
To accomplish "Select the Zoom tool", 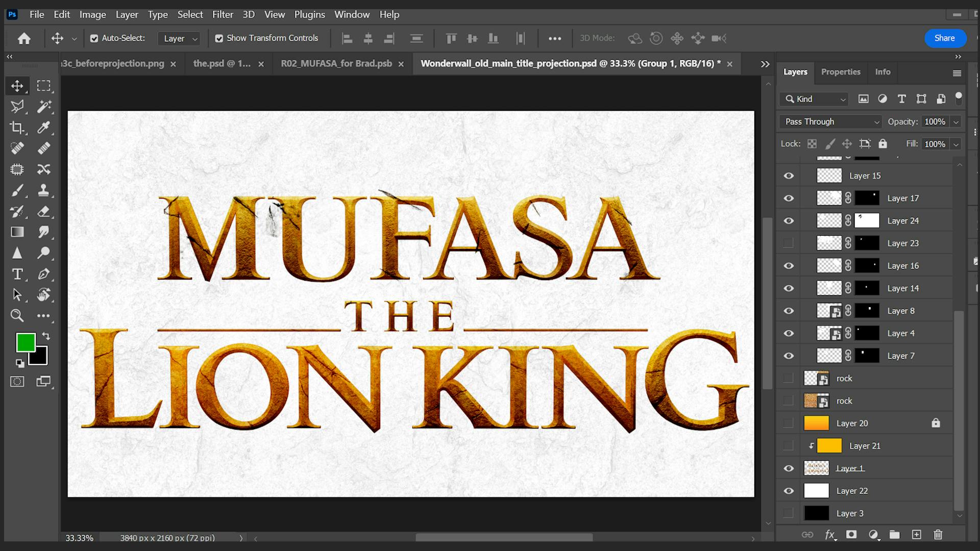I will click(17, 316).
